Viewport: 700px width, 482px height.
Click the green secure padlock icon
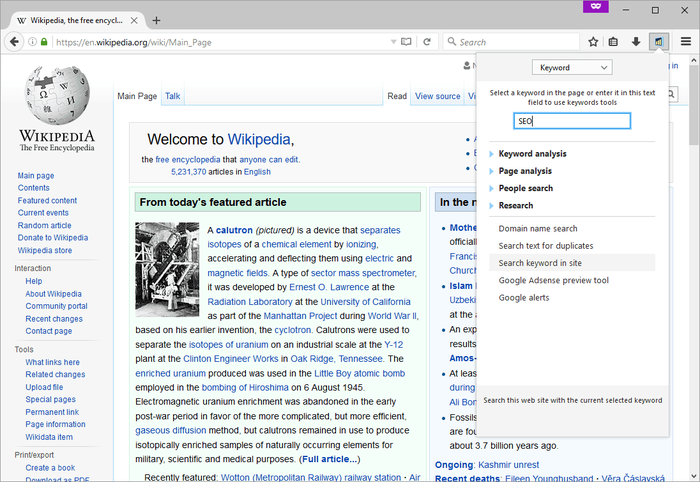tap(44, 42)
